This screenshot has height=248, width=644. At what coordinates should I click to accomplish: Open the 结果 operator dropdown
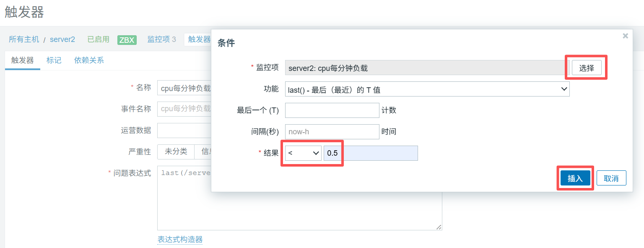click(x=303, y=153)
